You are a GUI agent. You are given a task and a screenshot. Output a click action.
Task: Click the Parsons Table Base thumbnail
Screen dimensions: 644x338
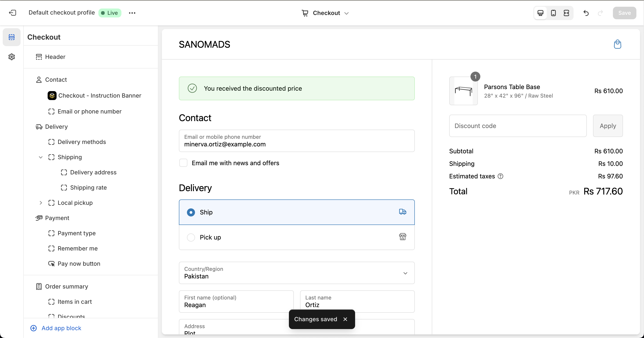(x=463, y=91)
